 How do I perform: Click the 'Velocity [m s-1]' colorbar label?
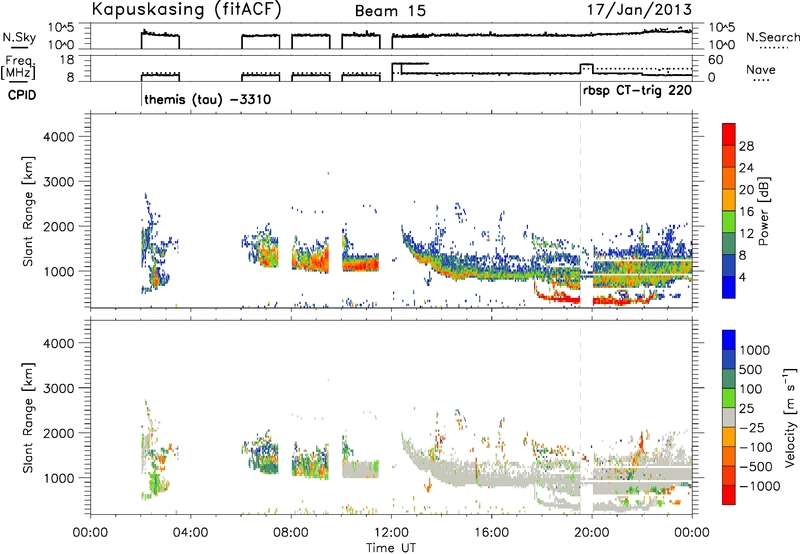pos(790,417)
